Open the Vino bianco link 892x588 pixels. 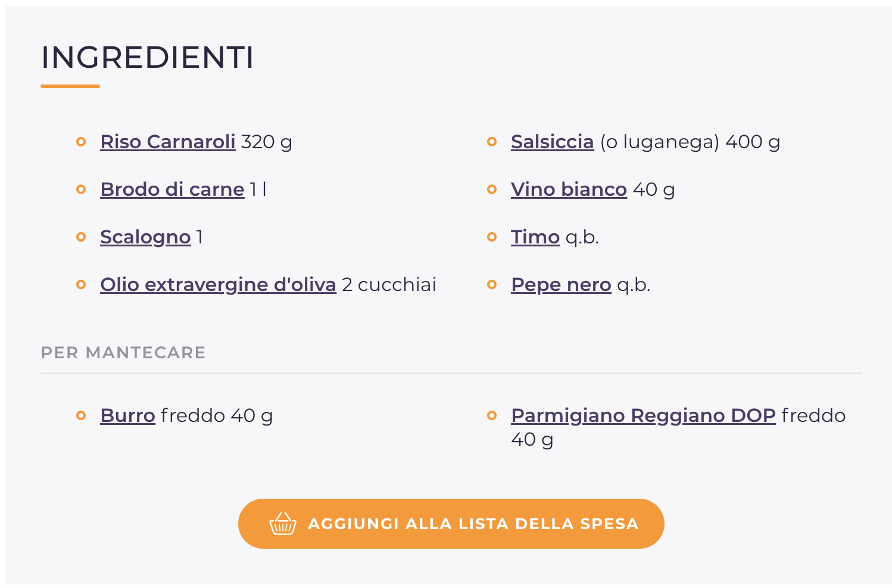coord(569,189)
